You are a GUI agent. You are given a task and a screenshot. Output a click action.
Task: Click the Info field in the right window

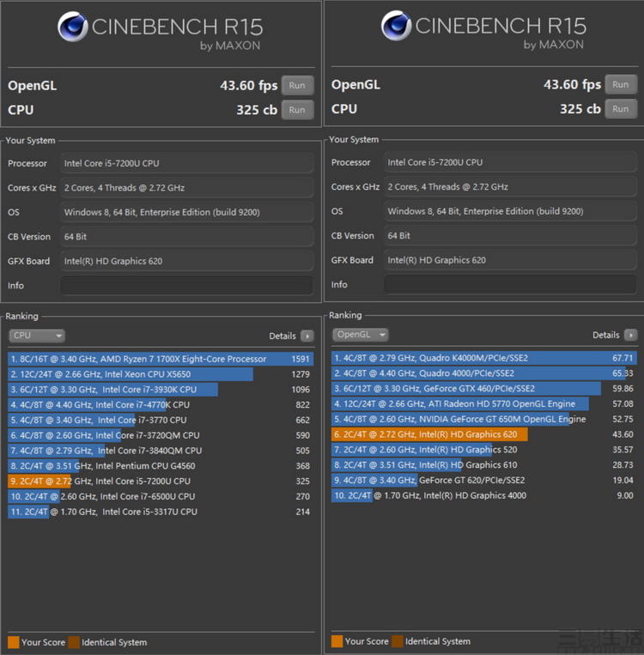(510, 284)
